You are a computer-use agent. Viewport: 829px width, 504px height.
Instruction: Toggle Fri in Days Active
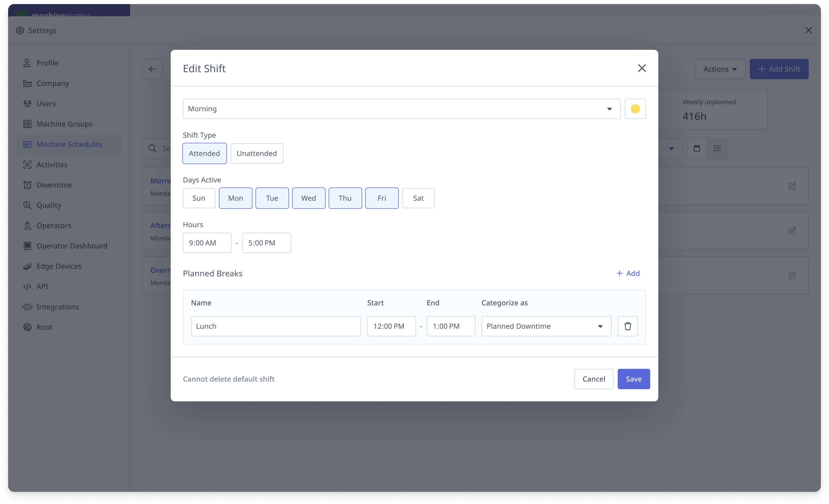coord(382,198)
